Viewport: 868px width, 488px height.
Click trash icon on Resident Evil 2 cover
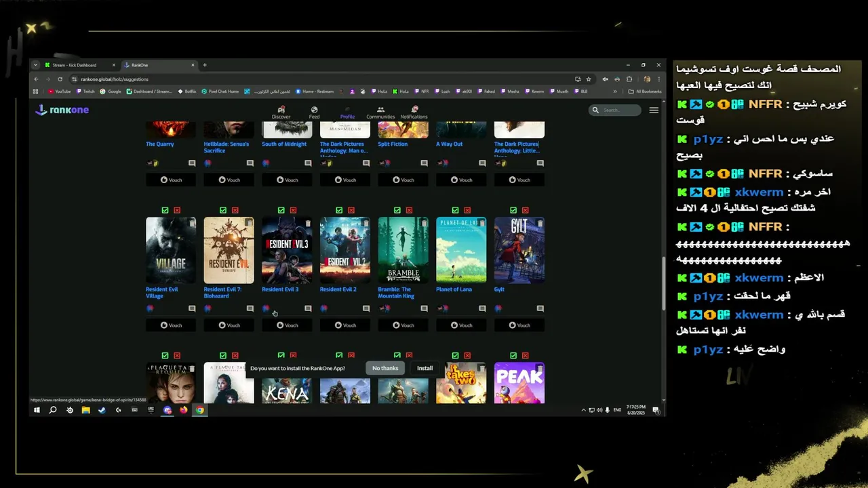[366, 223]
